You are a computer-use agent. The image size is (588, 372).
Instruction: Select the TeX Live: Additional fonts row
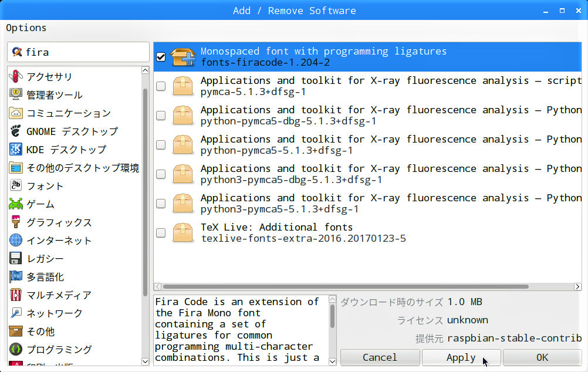[x=367, y=233]
